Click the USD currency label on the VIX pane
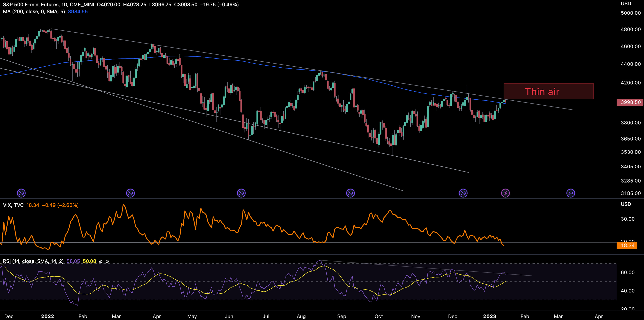 pos(626,204)
